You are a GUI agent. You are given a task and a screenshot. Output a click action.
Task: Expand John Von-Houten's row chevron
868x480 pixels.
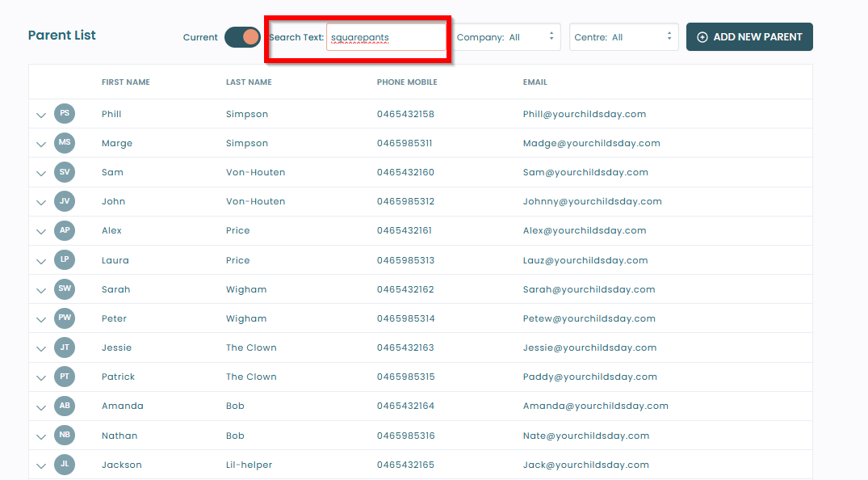(x=41, y=203)
